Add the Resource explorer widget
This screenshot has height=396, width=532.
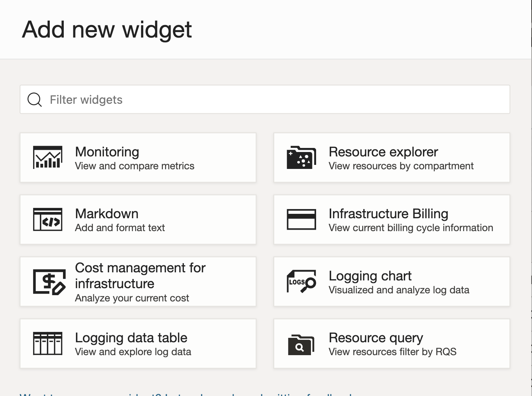pyautogui.click(x=392, y=158)
